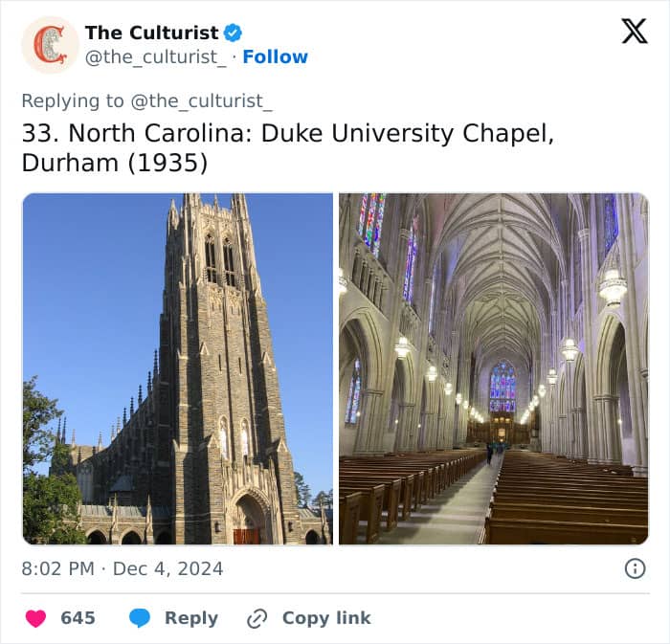Click the Duke University Chapel tweet text
Screen dimensions: 670x644
[287, 147]
